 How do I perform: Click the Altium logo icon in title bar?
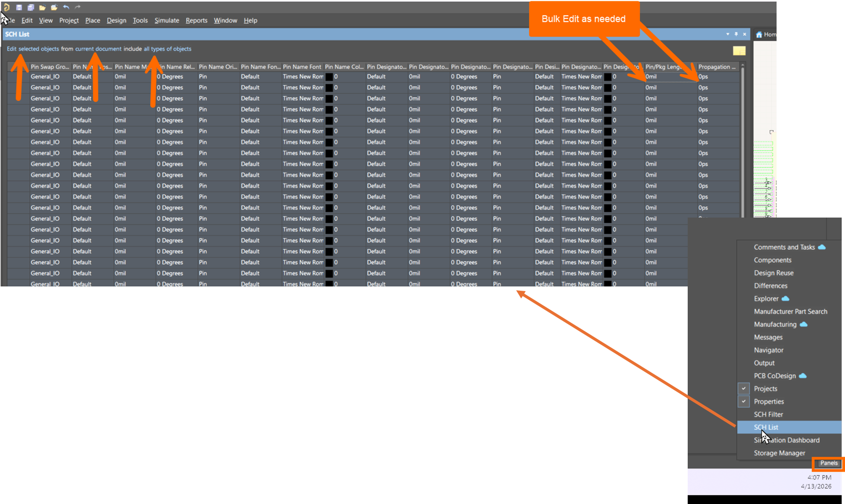point(7,7)
